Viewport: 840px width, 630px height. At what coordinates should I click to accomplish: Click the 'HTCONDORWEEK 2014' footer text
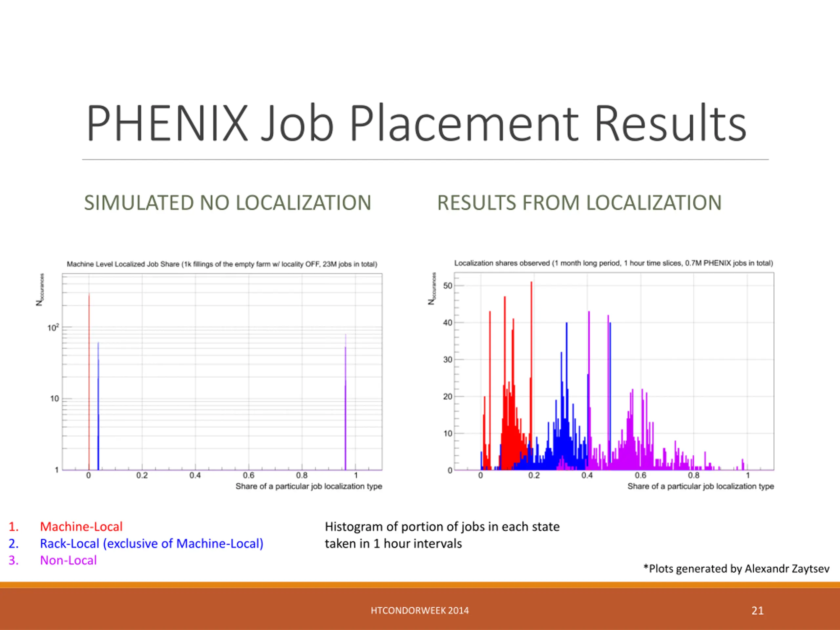point(420,610)
